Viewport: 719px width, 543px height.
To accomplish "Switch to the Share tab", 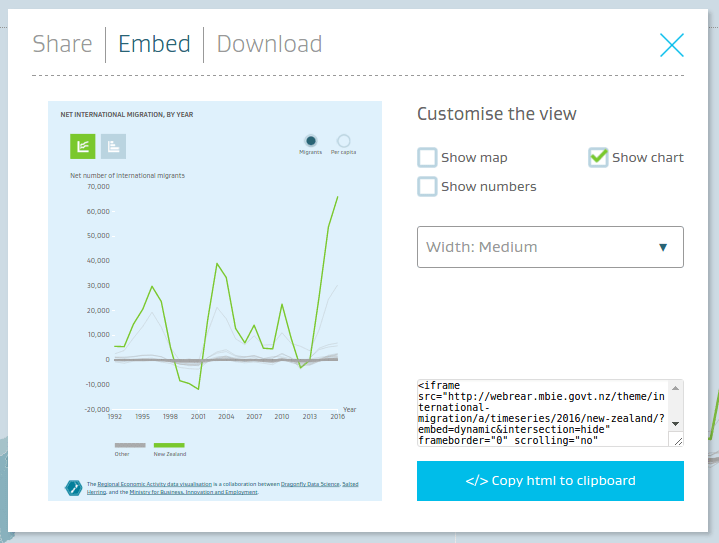I will (62, 44).
